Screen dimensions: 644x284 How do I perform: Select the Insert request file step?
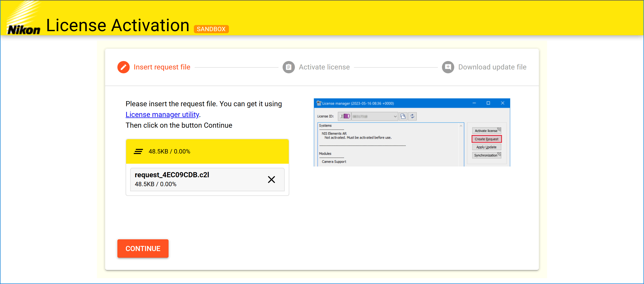click(154, 67)
